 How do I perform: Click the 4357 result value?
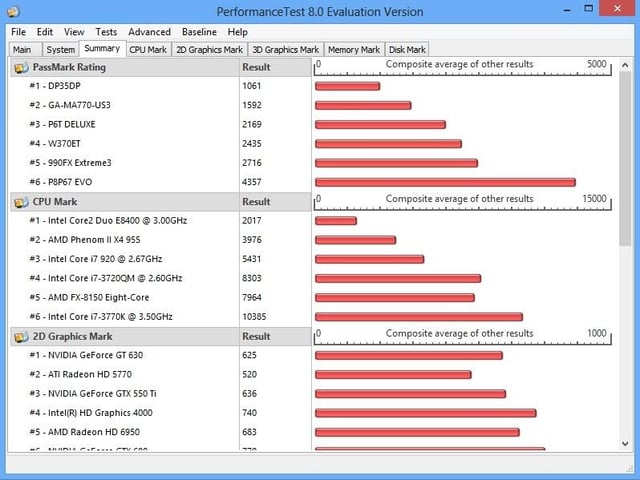(x=251, y=182)
